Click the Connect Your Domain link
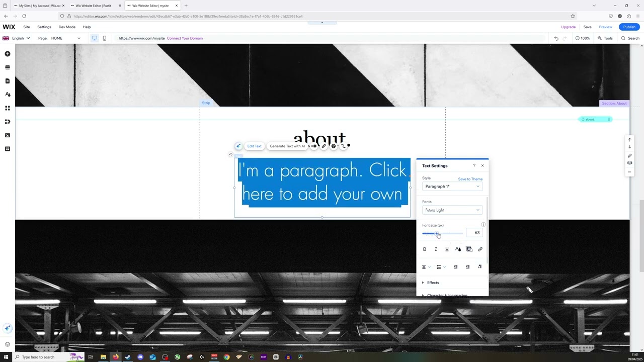Image resolution: width=644 pixels, height=362 pixels. [185, 38]
